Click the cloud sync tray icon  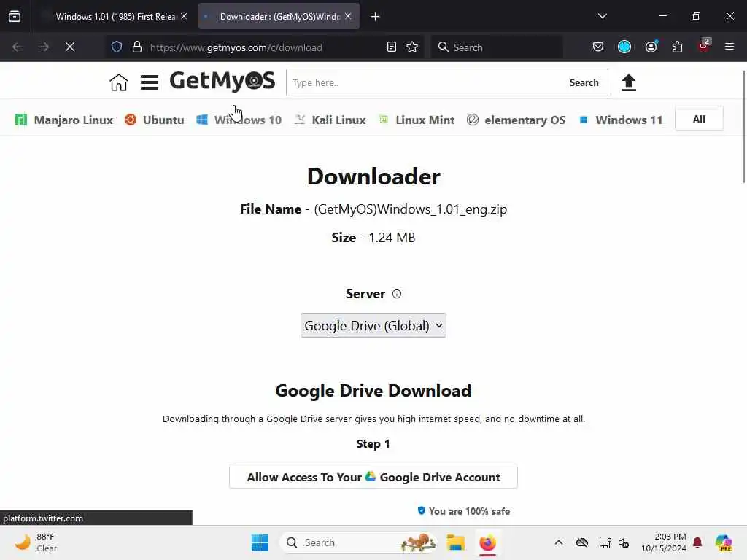point(581,542)
